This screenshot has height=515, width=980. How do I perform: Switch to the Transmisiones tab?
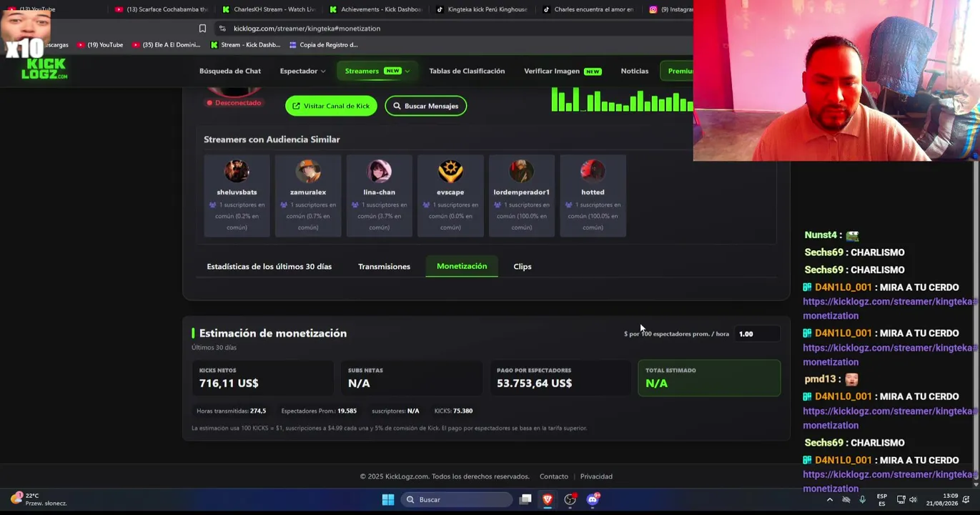(384, 267)
